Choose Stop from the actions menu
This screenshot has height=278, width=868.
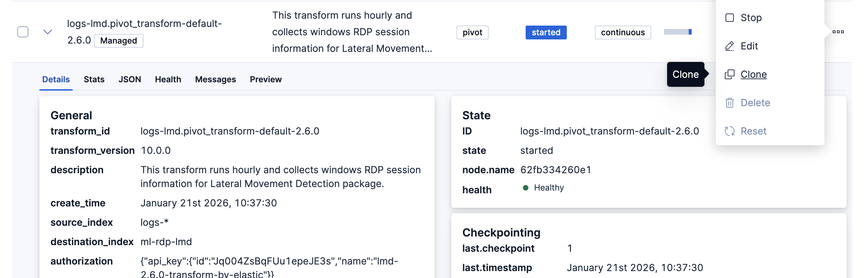click(x=751, y=18)
